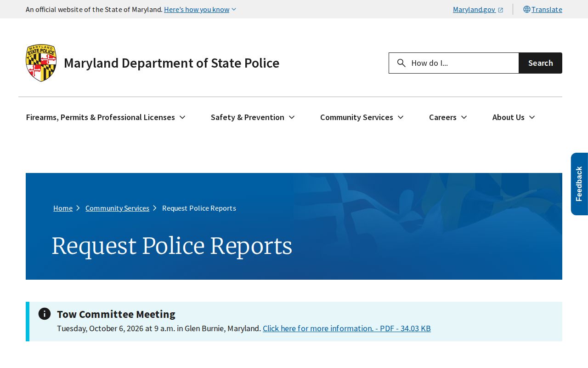Viewport: 588px width, 368px height.
Task: Expand the Careers menu
Action: 448,117
